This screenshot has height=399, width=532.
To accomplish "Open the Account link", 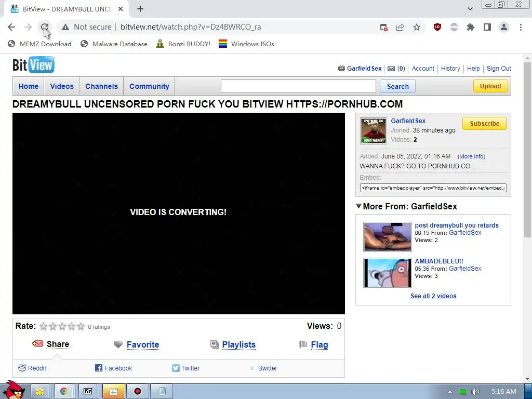I will [x=423, y=69].
